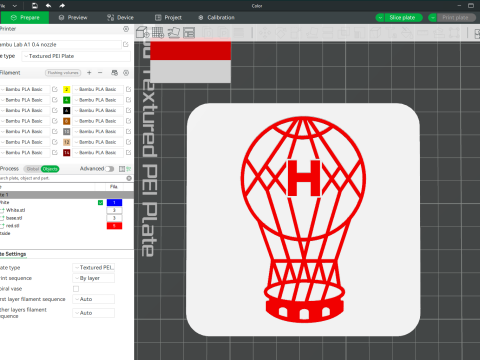The width and height of the screenshot is (480, 360).
Task: Click the compare presets icon beside Advanced
Action: pyautogui.click(x=122, y=169)
